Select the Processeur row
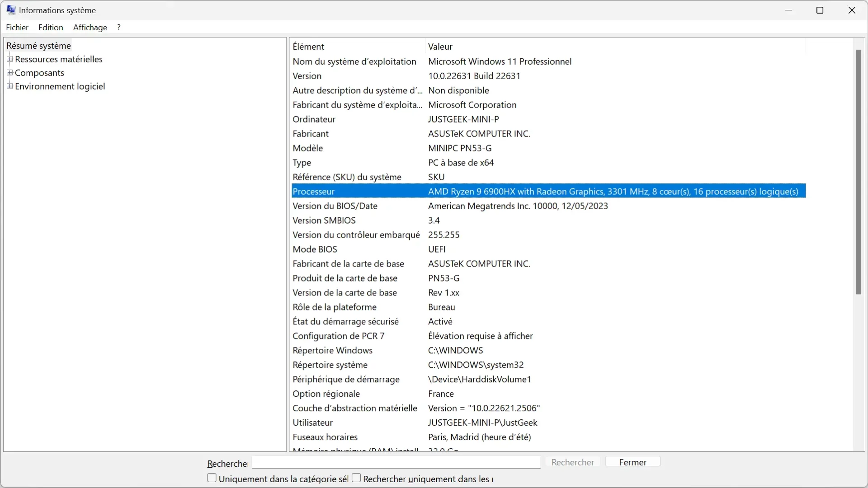Screen dimensions: 868x488 pos(549,192)
